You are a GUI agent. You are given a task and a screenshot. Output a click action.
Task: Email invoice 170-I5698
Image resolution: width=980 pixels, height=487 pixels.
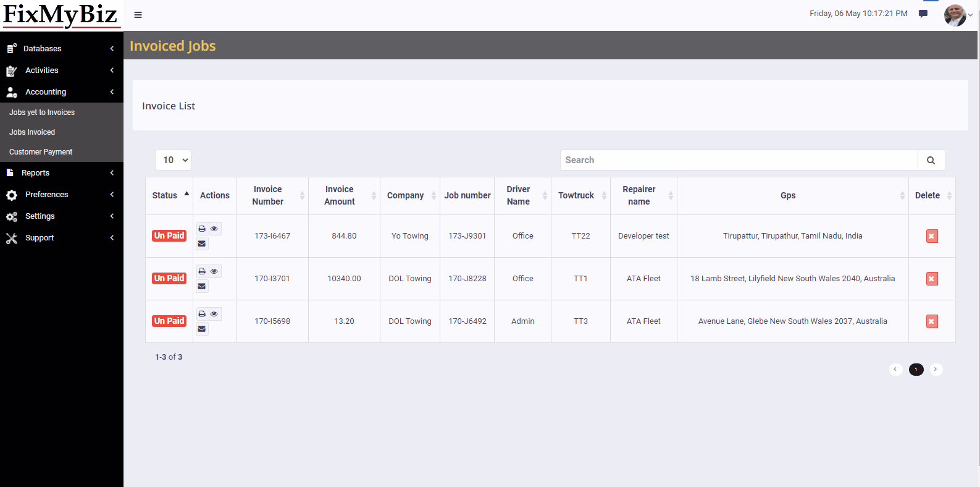coord(202,329)
